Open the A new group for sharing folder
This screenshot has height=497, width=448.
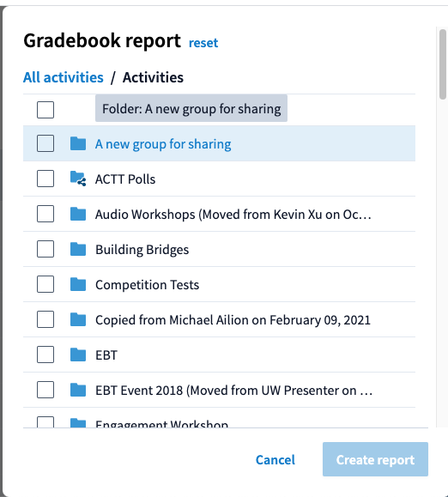click(163, 144)
